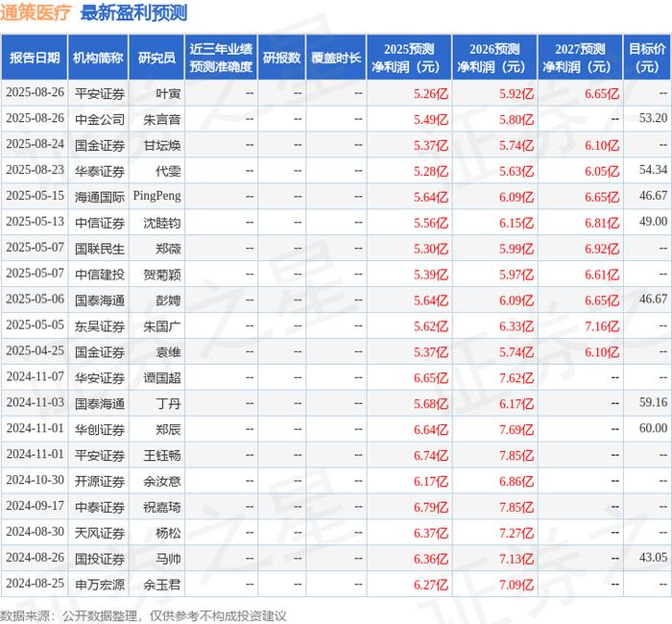This screenshot has width=672, height=624.
Task: Select 东吴证券 institution cell
Action: pos(100,326)
